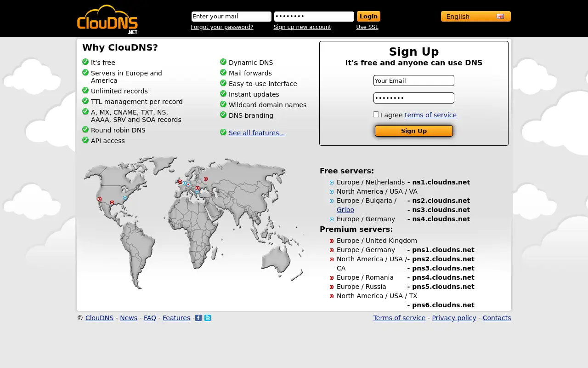The image size is (588, 368).
Task: Click the red map marker over Romania
Action: pyautogui.click(x=198, y=188)
